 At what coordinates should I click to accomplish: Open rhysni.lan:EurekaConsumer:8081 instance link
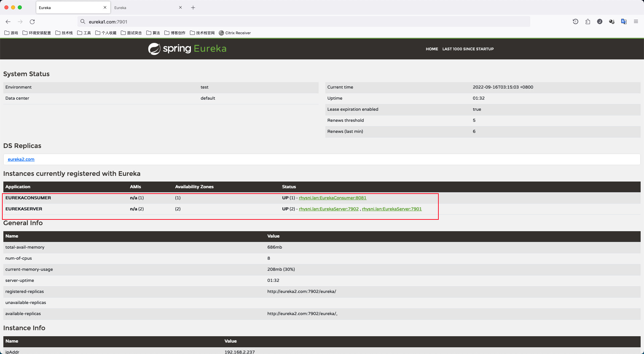tap(332, 198)
